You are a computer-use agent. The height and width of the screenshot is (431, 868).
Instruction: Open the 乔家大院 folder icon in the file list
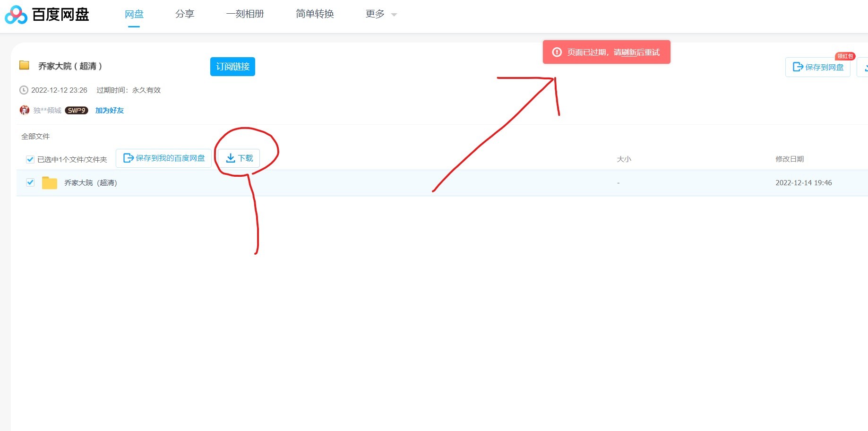(x=49, y=183)
